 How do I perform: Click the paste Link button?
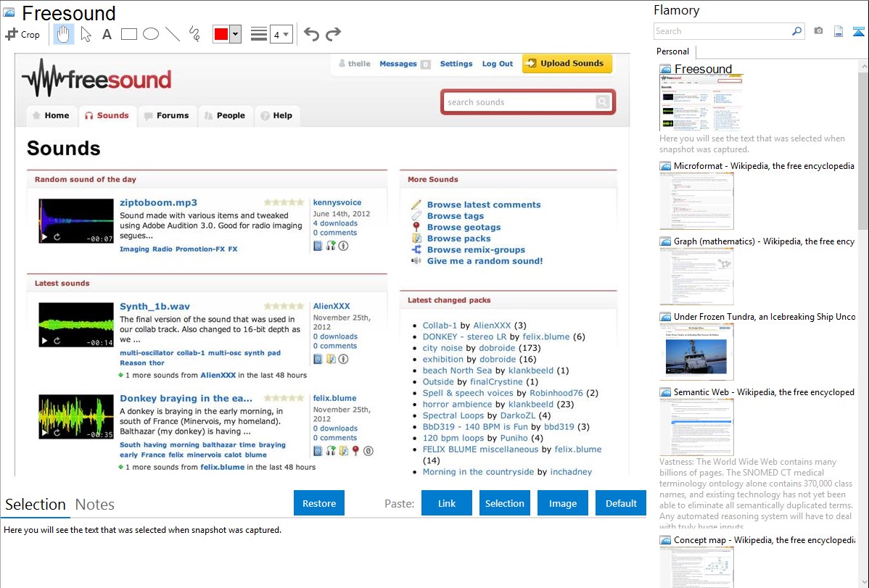pyautogui.click(x=447, y=503)
